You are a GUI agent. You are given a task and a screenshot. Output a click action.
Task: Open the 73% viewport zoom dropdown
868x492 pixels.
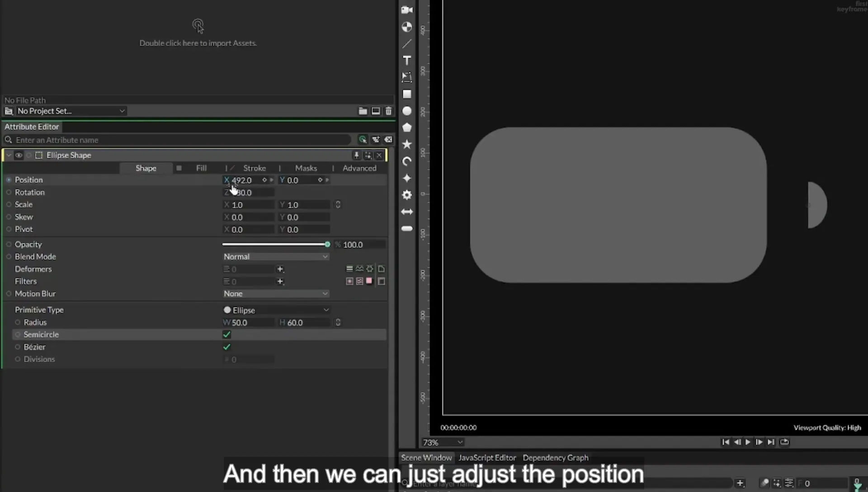point(442,442)
